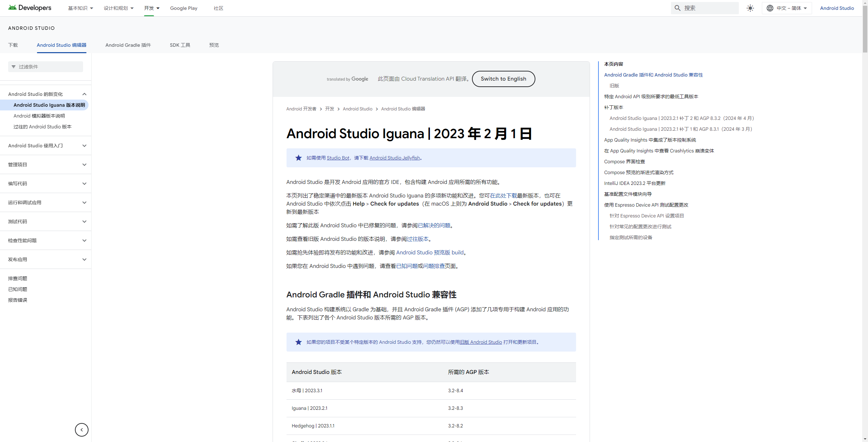Open Google Play in top navigation
The width and height of the screenshot is (868, 442).
pyautogui.click(x=184, y=8)
